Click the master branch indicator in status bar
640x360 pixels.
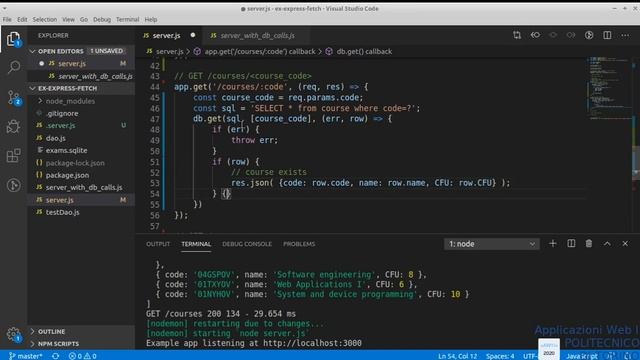point(25,356)
